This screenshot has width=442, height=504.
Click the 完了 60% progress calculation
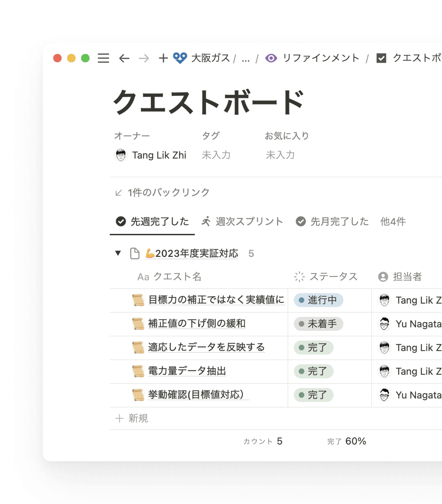coord(346,441)
